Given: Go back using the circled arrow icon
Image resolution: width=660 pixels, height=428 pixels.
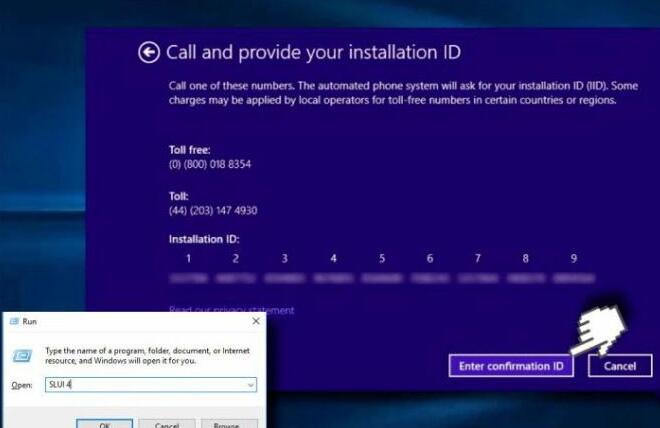Looking at the screenshot, I should [149, 53].
